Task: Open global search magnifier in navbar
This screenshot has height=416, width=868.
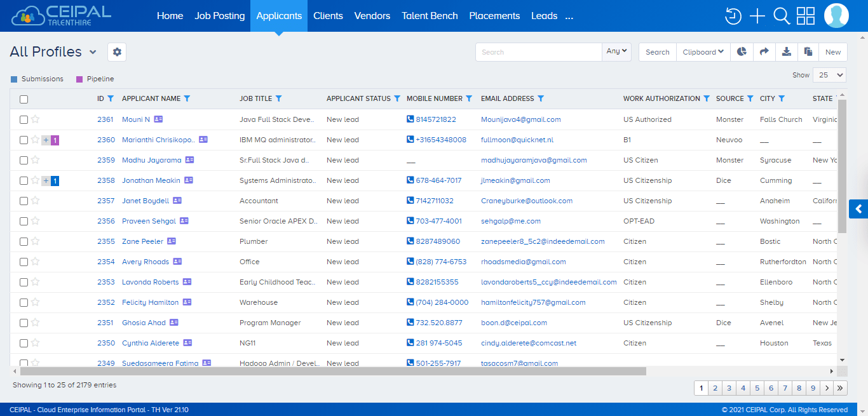Action: click(x=781, y=16)
